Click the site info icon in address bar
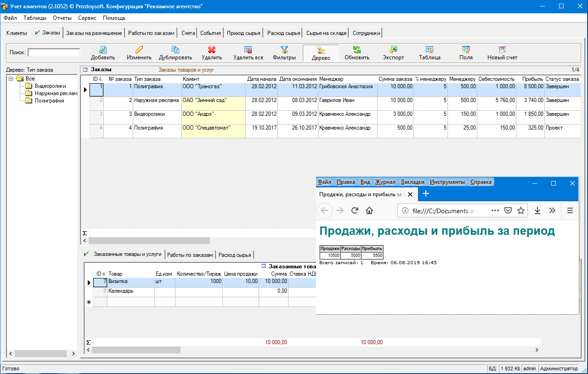Image resolution: width=588 pixels, height=374 pixels. coord(405,210)
